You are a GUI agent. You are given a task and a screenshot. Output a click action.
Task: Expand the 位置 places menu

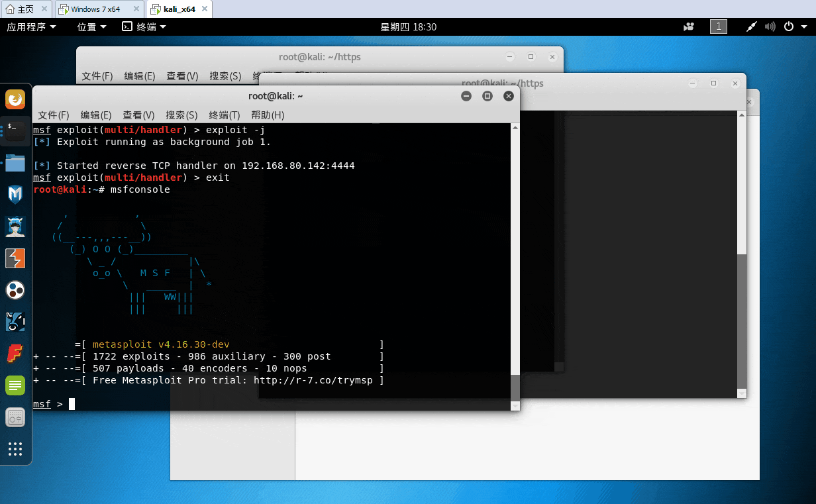point(91,27)
